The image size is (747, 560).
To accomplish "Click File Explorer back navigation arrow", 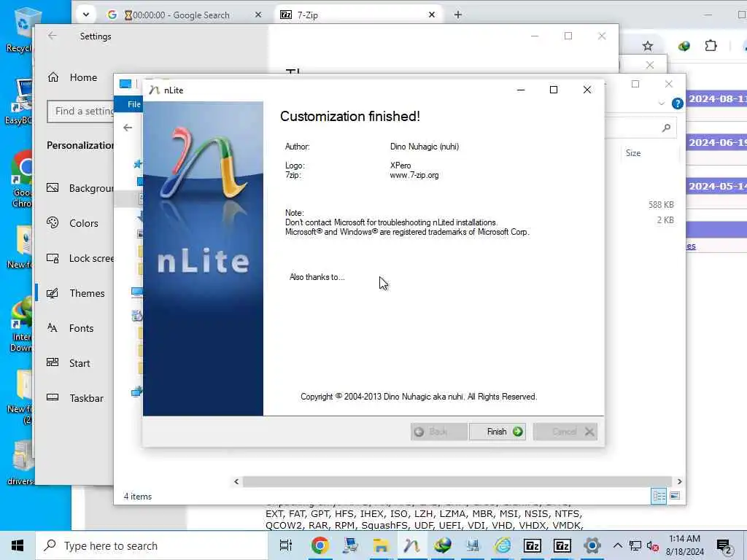I will click(x=128, y=128).
